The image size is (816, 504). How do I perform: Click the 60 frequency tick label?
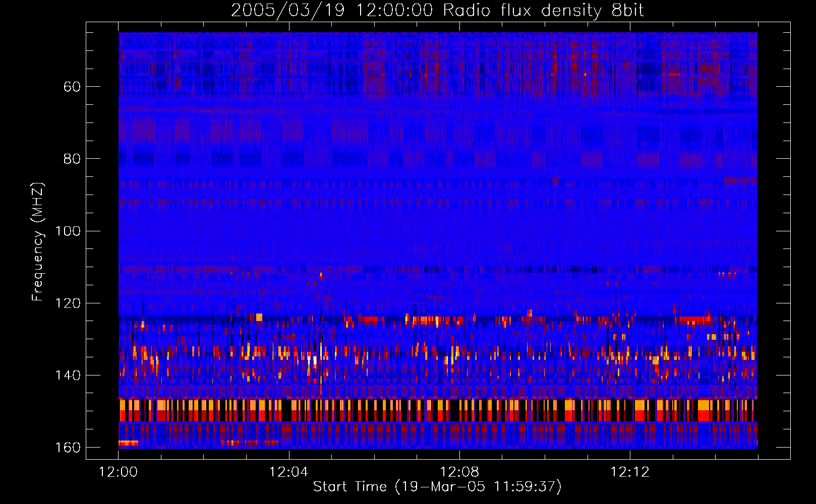coord(72,87)
